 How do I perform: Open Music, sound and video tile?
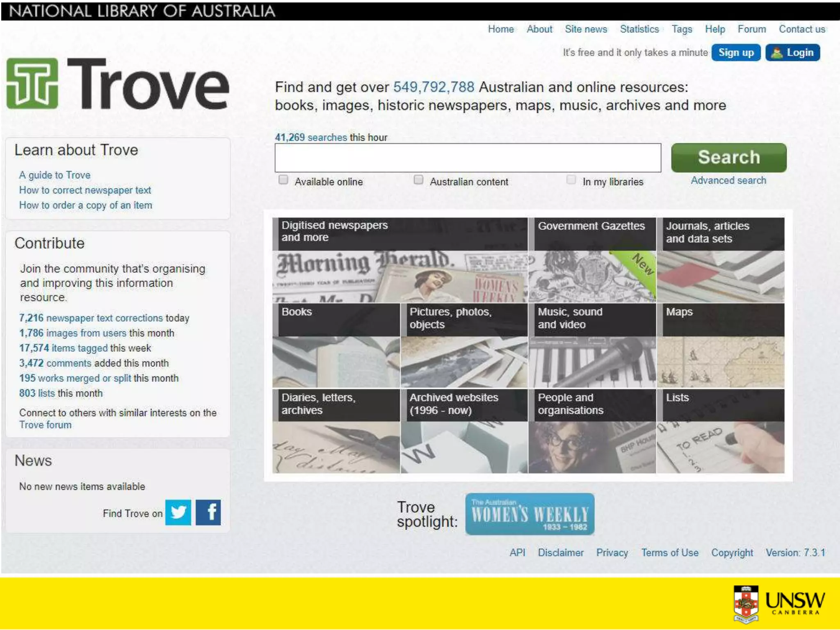click(592, 345)
